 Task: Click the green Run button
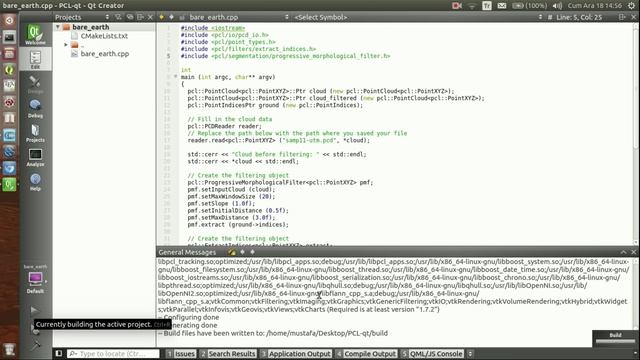tap(34, 310)
